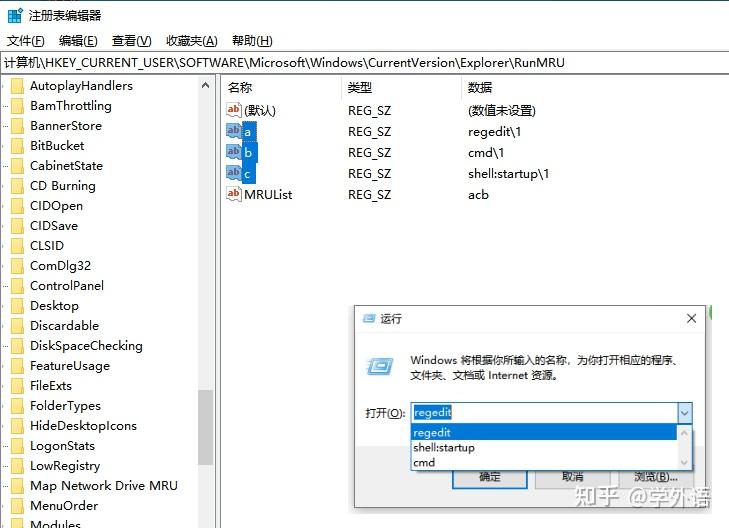Open the 编辑(E) menu
Viewport: 729px width, 528px height.
click(78, 41)
